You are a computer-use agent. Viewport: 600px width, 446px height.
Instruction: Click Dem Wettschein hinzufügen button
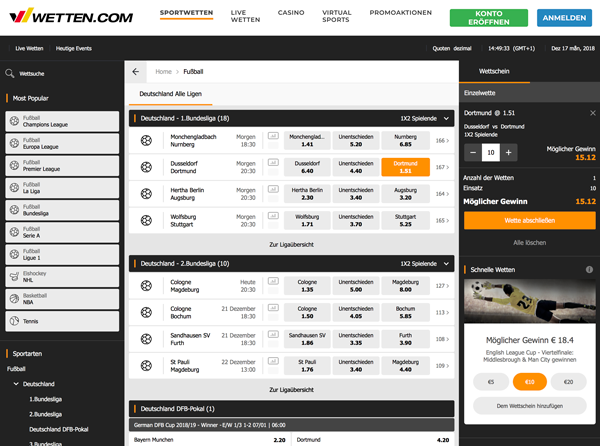[530, 406]
